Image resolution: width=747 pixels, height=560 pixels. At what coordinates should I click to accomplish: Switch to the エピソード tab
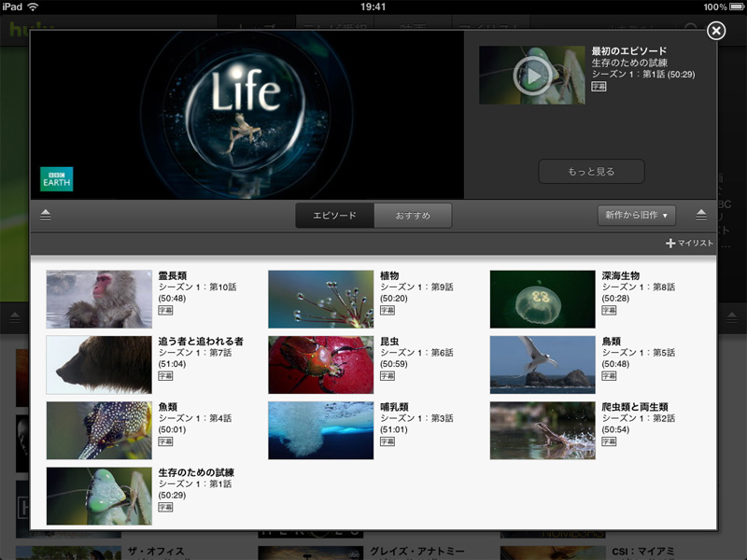(334, 216)
